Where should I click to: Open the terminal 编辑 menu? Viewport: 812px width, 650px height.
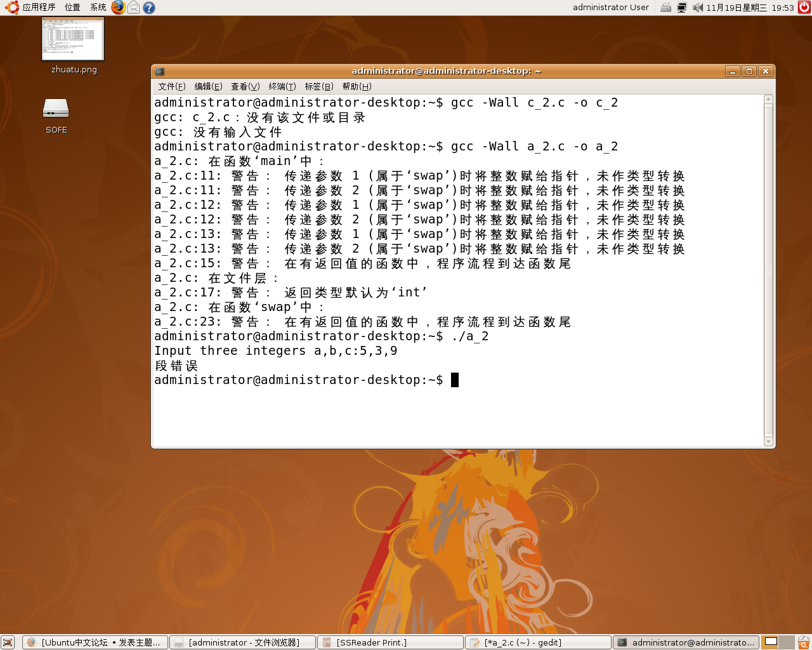208,86
